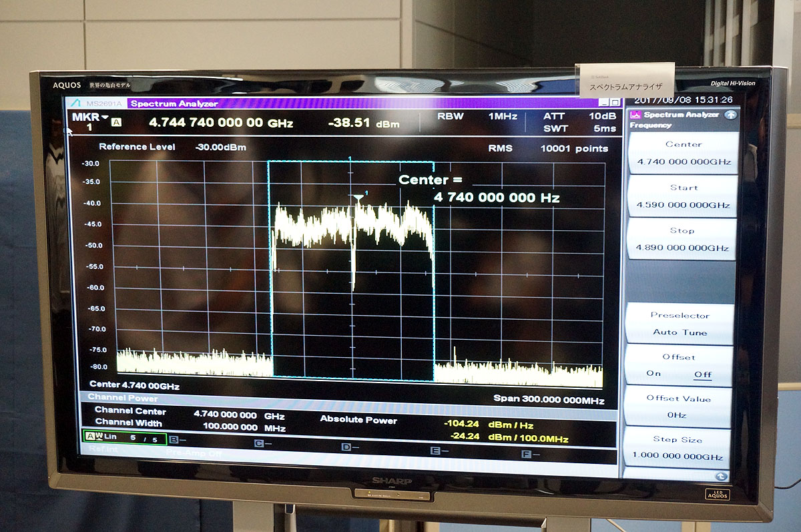Screen dimensions: 801x532
Task: Select trace B tab
Action: click(177, 440)
